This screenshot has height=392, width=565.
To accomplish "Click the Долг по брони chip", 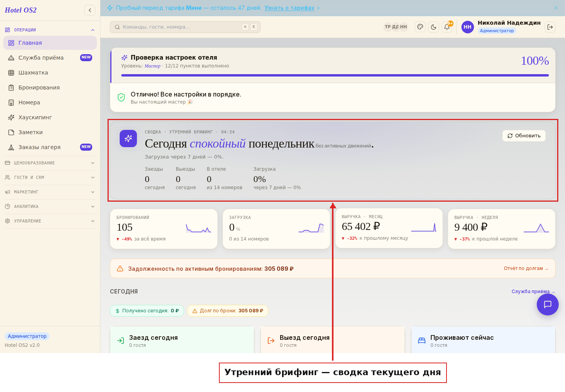I will 228,311.
